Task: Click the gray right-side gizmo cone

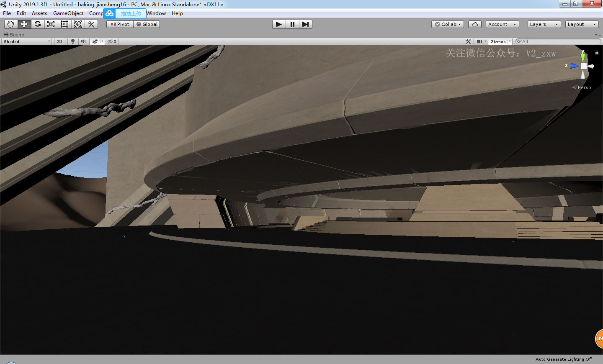Action: coord(591,66)
